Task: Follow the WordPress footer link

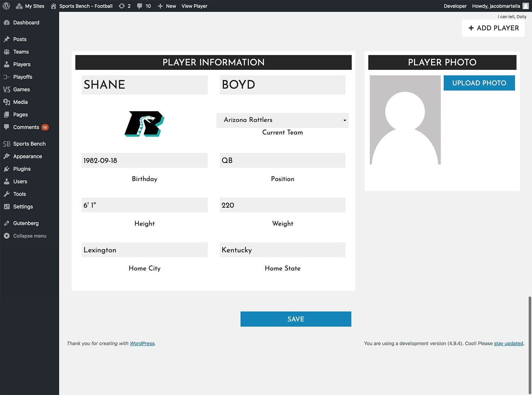Action: [x=142, y=344]
